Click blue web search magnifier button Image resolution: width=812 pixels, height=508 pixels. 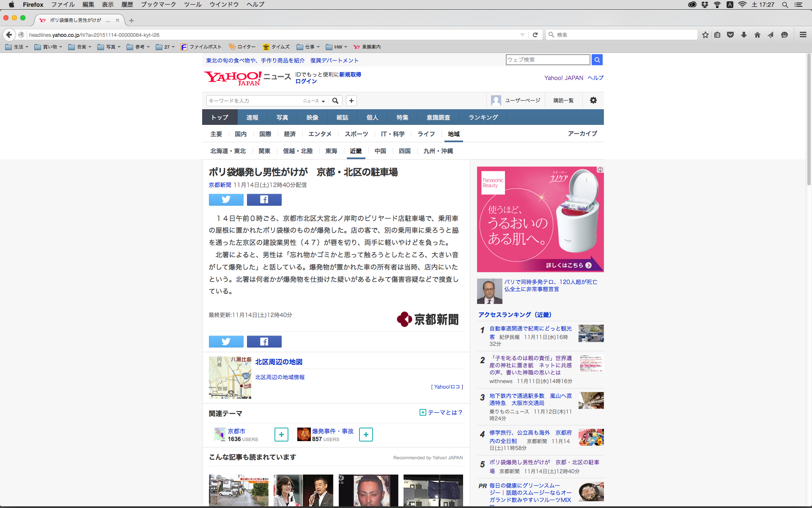coord(597,60)
